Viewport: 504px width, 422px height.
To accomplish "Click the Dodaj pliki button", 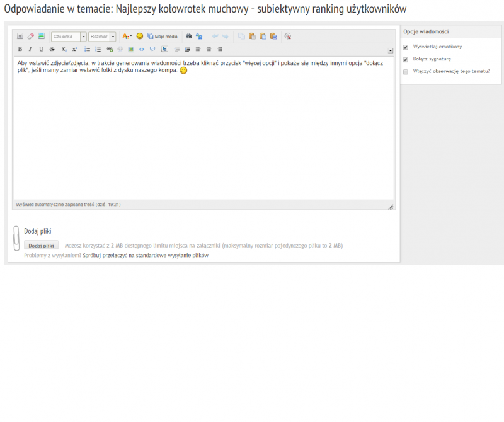I will [x=41, y=245].
